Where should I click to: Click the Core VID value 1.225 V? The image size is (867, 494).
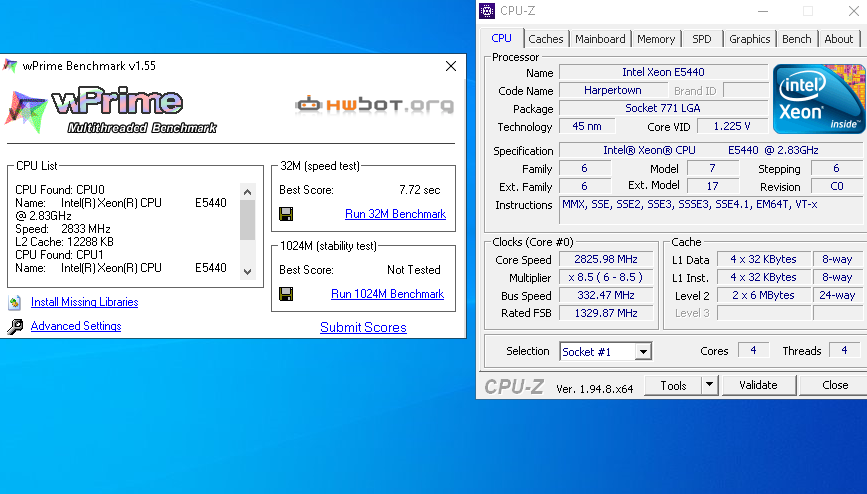pos(732,126)
